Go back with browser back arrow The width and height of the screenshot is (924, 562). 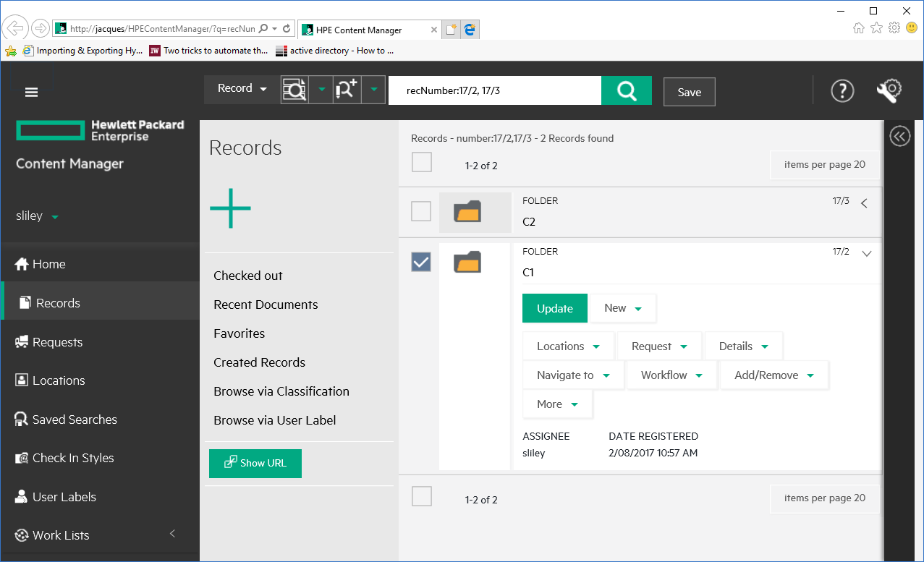click(x=15, y=28)
